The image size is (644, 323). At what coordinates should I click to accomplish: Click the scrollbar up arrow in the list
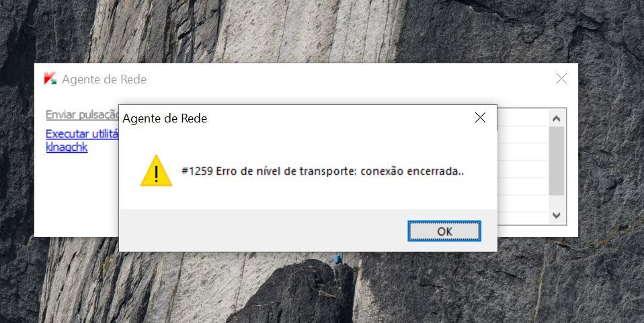tap(557, 118)
